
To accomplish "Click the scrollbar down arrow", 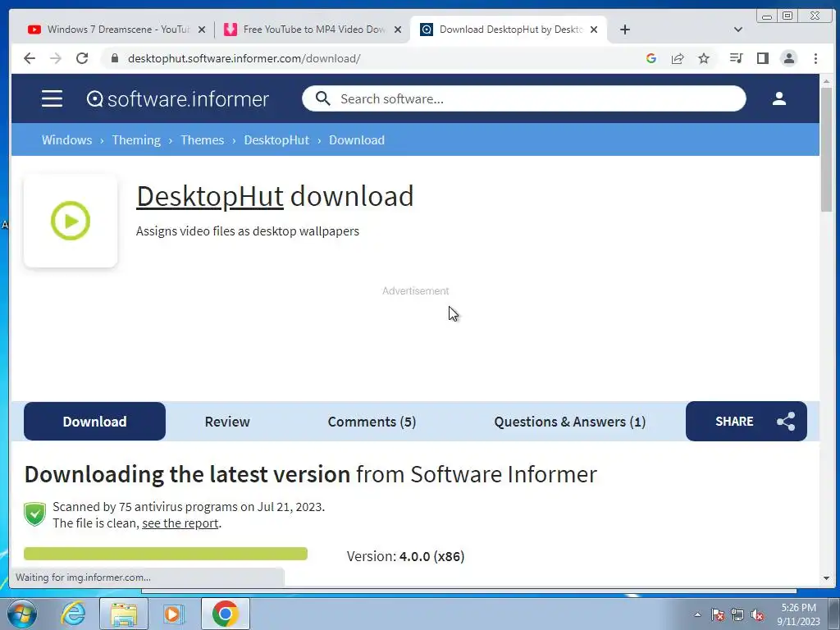I will click(826, 578).
